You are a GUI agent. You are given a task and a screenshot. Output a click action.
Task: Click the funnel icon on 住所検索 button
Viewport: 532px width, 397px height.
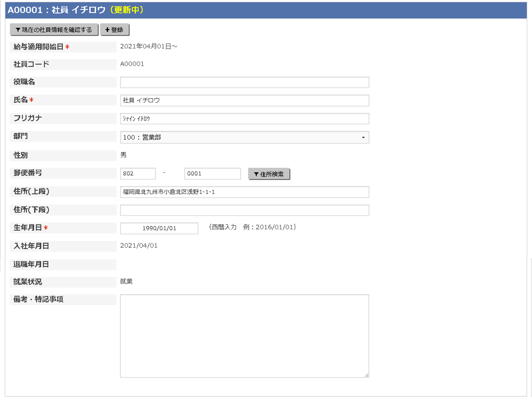[256, 174]
